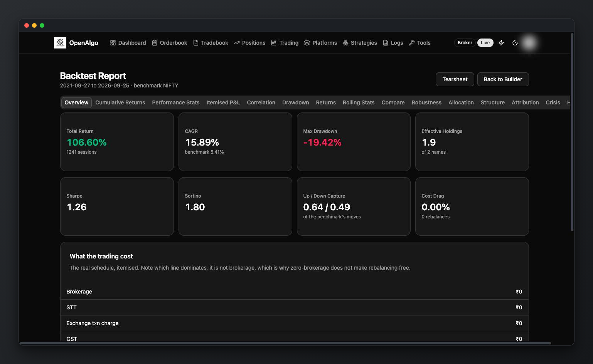
Task: Click the What the trading cost heading
Action: [101, 256]
